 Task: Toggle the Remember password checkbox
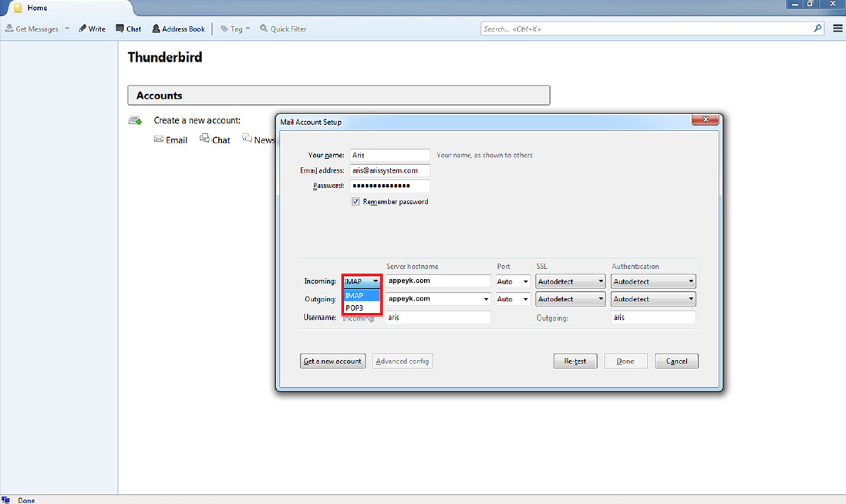[x=356, y=202]
